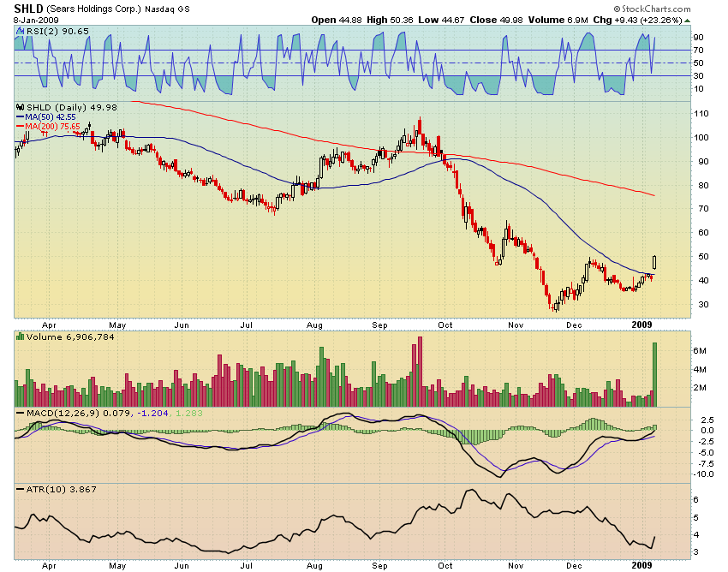Click the 60 price axis label
728x572 pixels.
[703, 232]
